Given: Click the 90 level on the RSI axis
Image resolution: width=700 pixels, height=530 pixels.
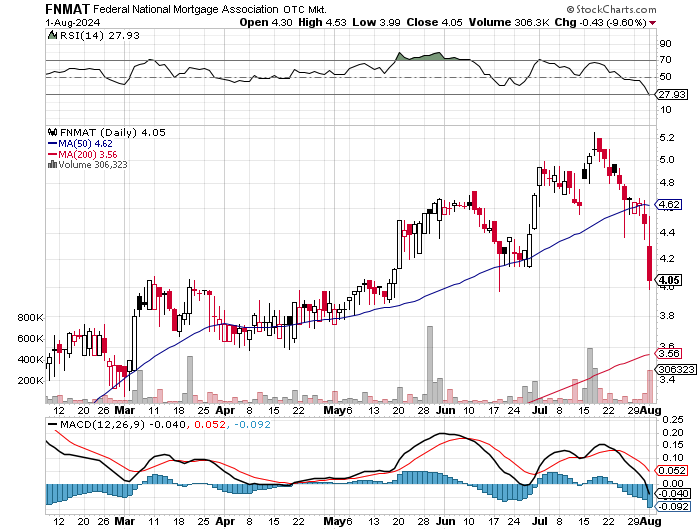Looking at the screenshot, I should pyautogui.click(x=665, y=44).
